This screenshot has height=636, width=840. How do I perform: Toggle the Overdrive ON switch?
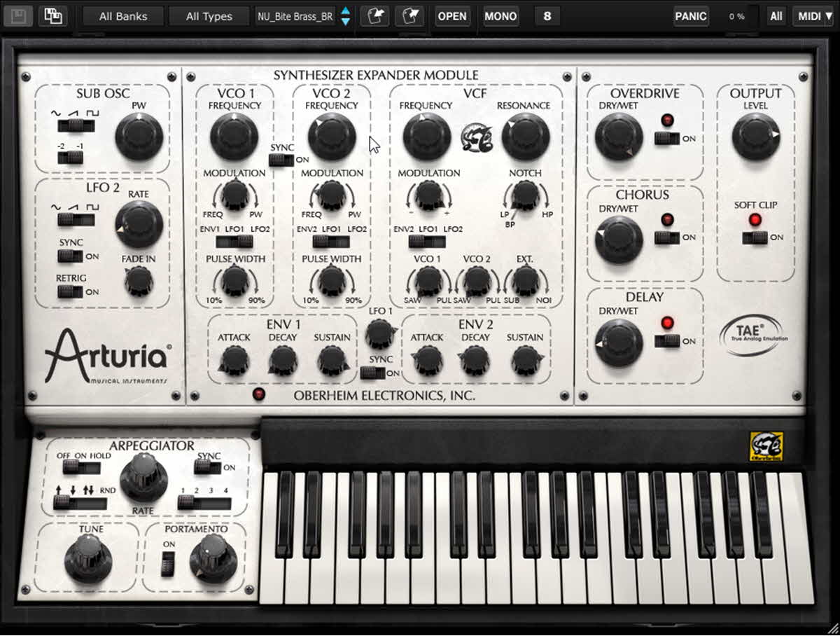click(x=666, y=138)
